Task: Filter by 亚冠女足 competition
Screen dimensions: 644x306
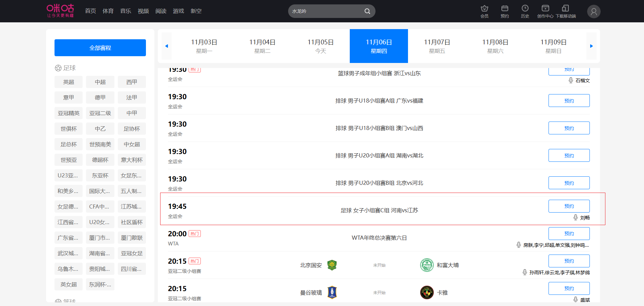Action: coord(132,253)
